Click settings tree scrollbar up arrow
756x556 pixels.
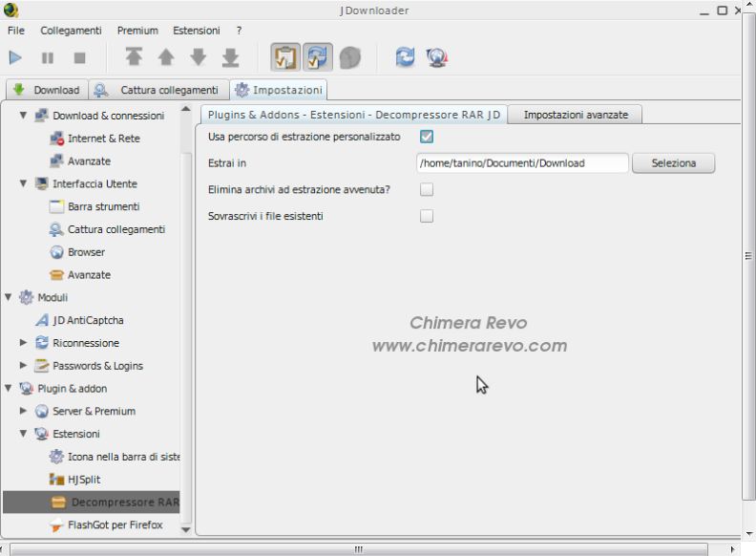(185, 109)
